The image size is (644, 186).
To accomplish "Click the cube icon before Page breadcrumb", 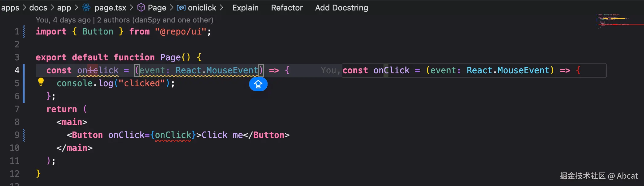I will tap(141, 8).
